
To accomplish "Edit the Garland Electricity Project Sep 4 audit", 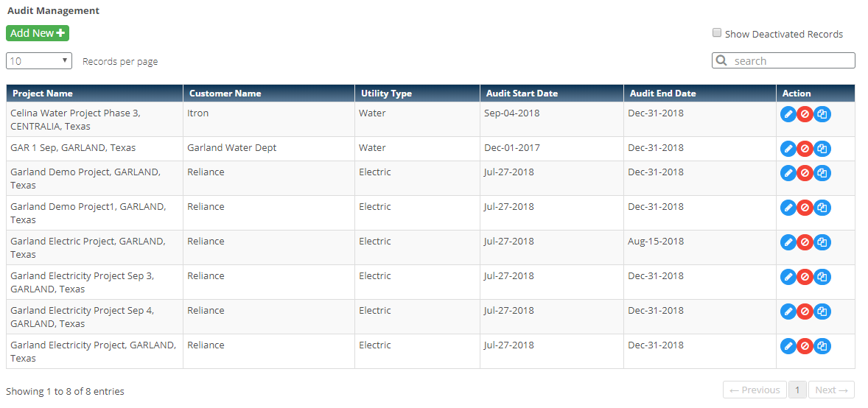I will click(x=788, y=312).
